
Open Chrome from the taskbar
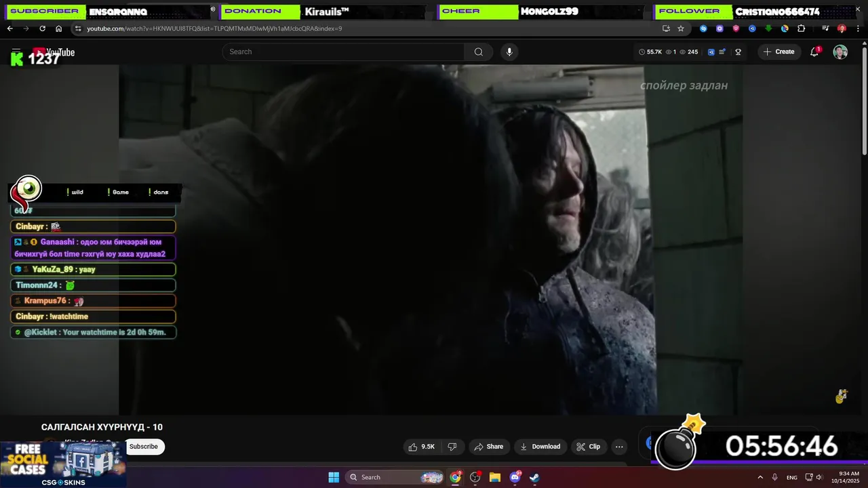pyautogui.click(x=455, y=477)
